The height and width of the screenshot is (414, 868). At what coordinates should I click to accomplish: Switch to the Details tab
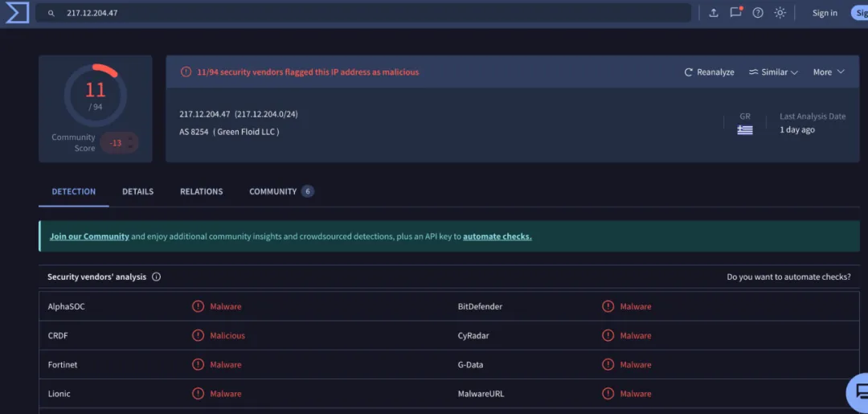point(137,191)
